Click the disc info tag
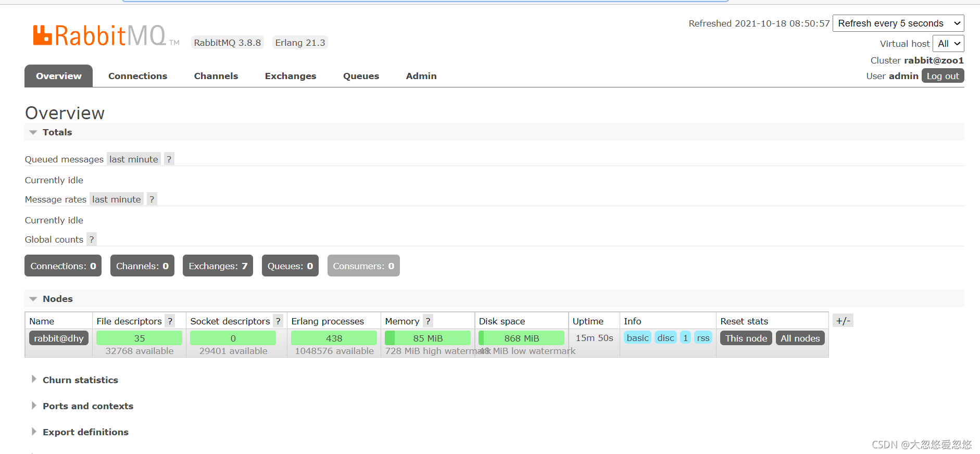Viewport: 980px width, 454px height. point(665,337)
